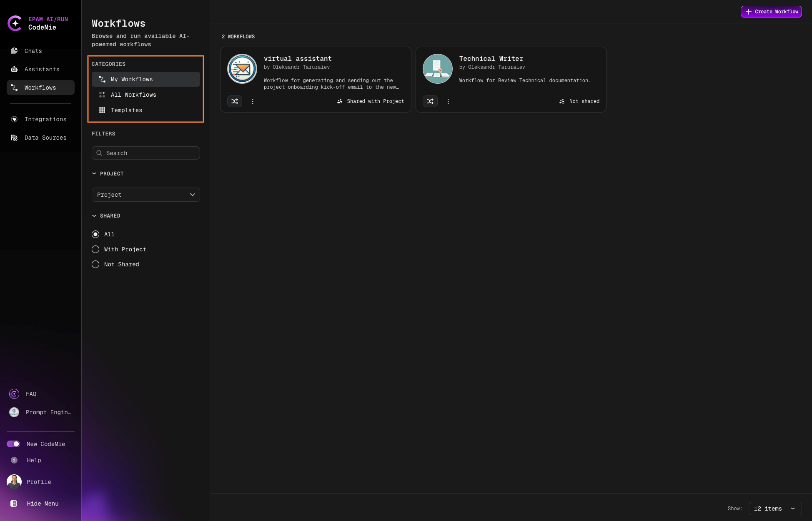Click the search magnifier icon in Filters

coord(99,153)
